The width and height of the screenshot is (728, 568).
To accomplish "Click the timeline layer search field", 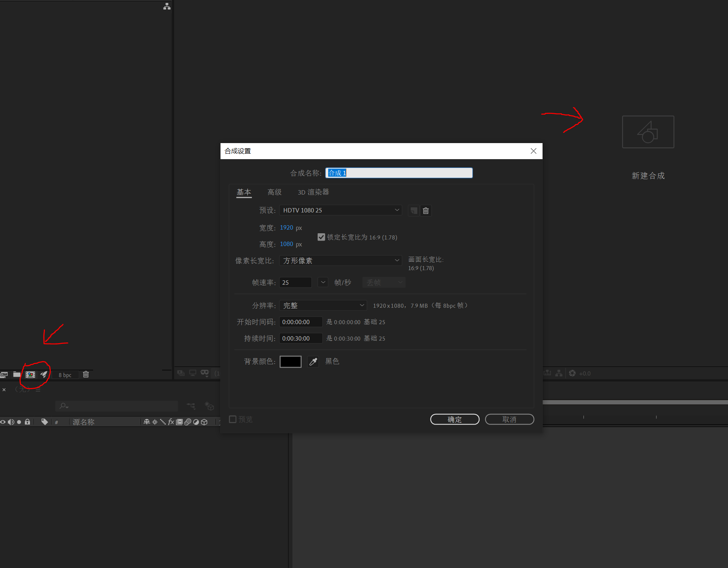I will tap(117, 406).
